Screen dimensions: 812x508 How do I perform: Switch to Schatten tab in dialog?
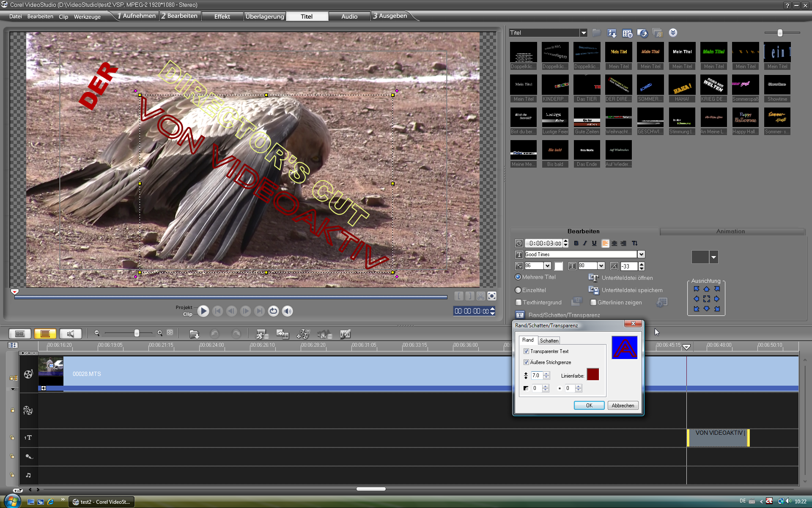(x=549, y=340)
